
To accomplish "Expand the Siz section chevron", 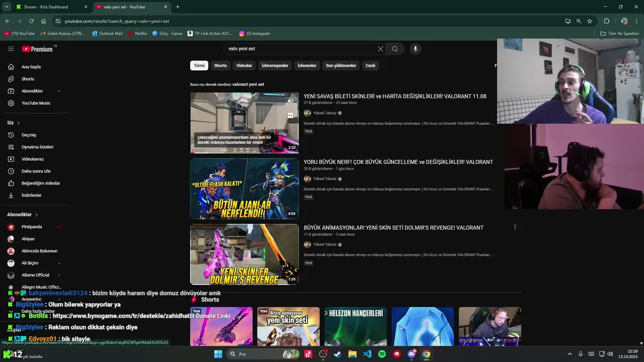I will click(19, 123).
